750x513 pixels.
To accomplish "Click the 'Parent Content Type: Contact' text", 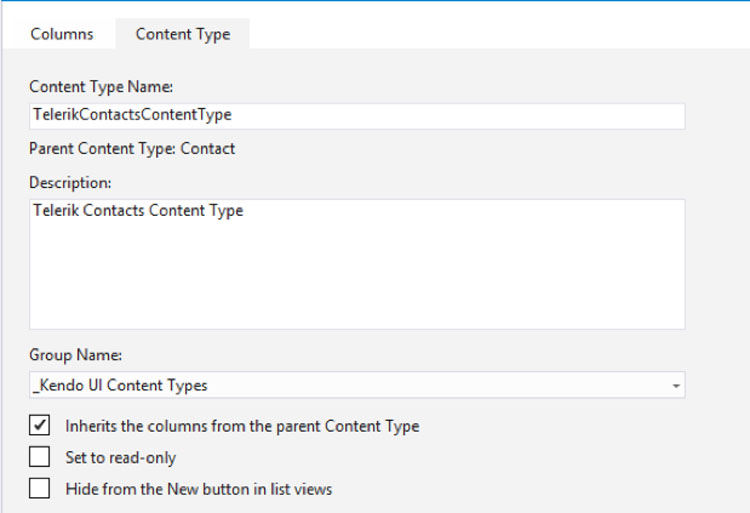I will tap(132, 149).
